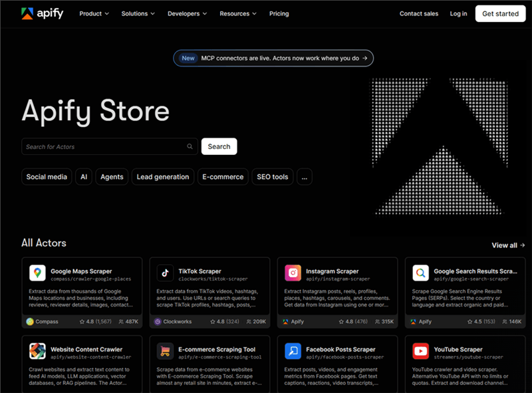Click the Apify Store page heading

coord(96,111)
